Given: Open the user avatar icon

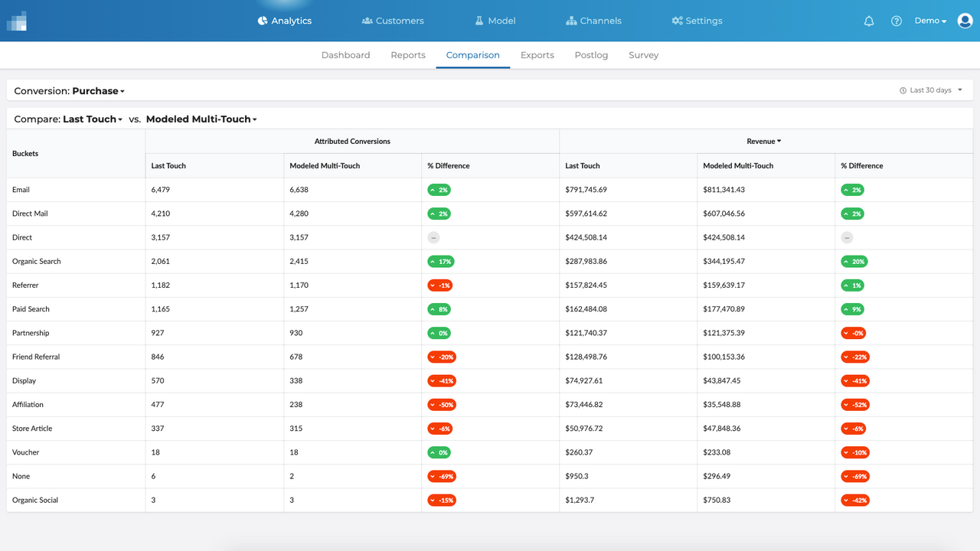Looking at the screenshot, I should coord(965,21).
